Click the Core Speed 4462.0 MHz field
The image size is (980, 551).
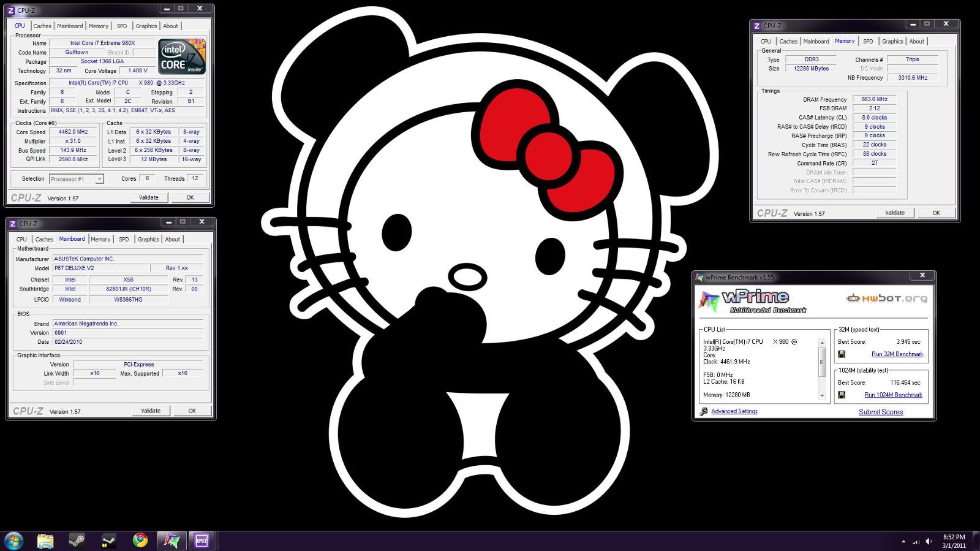pos(73,132)
